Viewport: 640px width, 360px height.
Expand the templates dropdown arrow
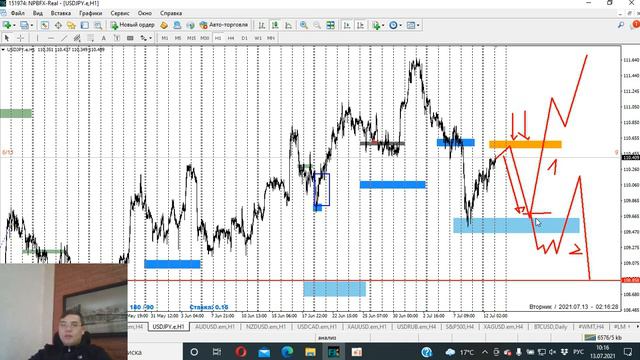[418, 25]
